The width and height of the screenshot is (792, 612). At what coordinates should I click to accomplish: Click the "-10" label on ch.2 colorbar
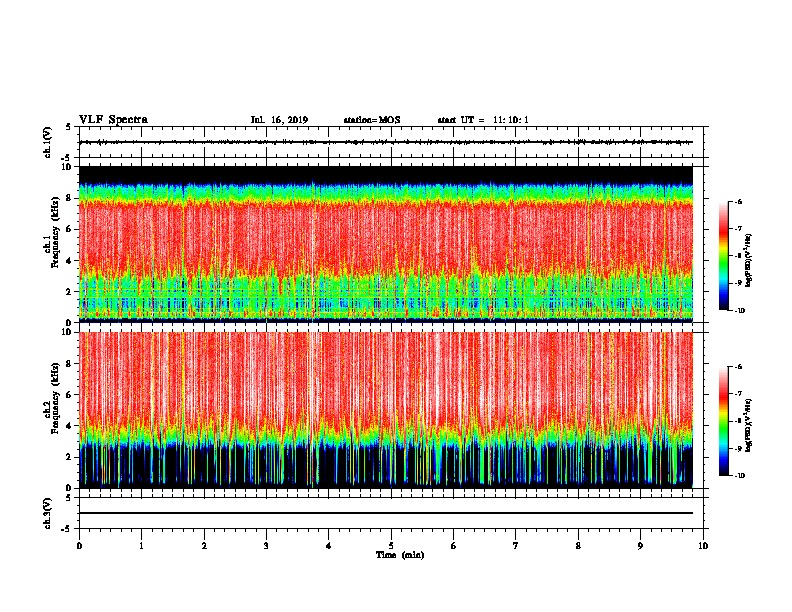740,476
